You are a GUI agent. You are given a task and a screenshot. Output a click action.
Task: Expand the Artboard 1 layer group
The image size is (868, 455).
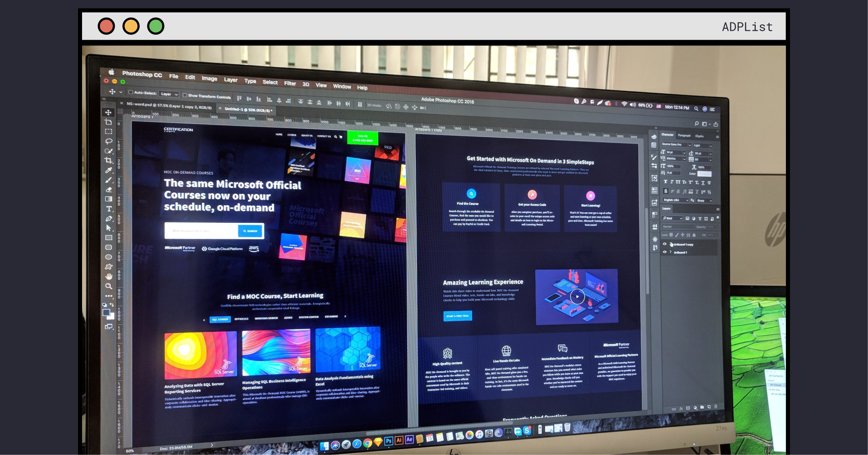click(x=671, y=252)
